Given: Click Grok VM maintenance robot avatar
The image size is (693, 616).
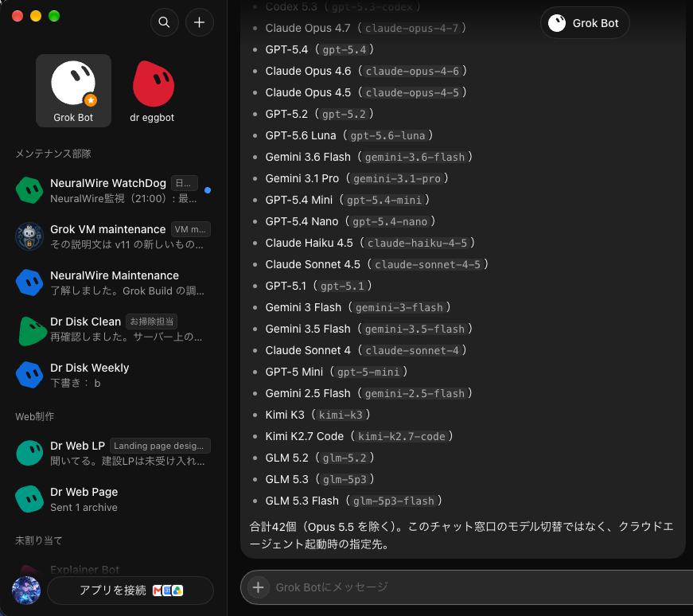Looking at the screenshot, I should click(x=29, y=236).
